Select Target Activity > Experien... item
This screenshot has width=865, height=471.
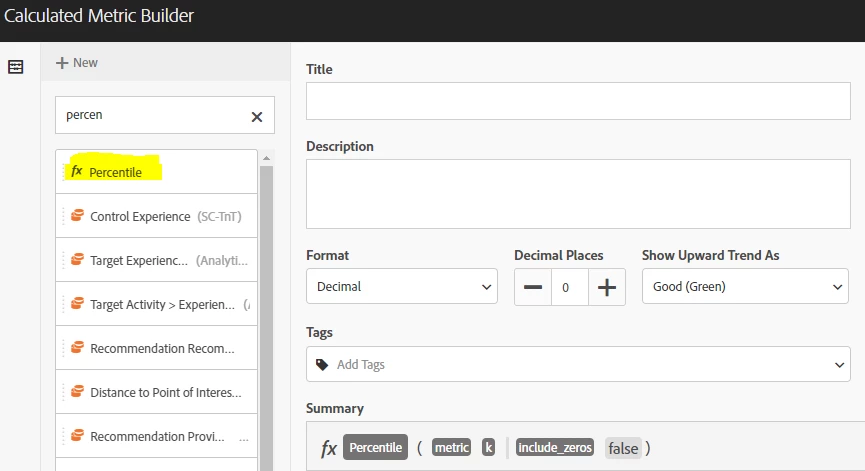(156, 304)
